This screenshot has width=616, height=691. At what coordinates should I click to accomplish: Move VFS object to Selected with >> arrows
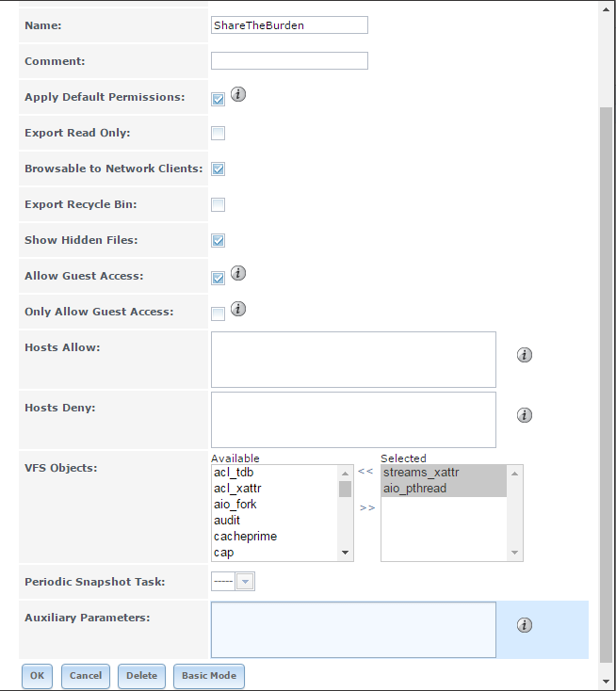coord(366,507)
